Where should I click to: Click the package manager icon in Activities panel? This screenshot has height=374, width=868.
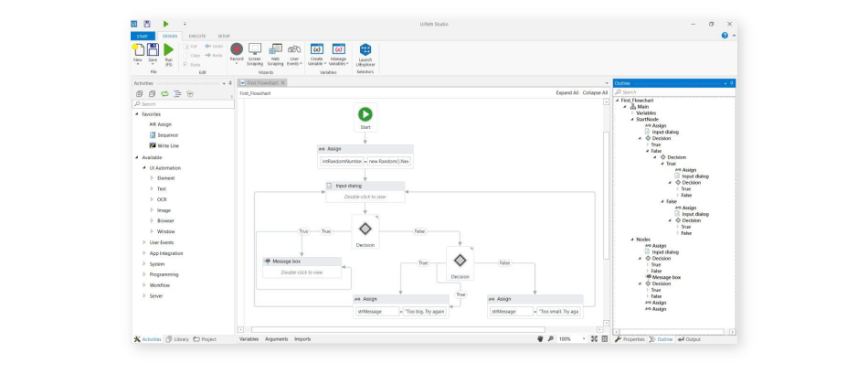click(x=190, y=93)
